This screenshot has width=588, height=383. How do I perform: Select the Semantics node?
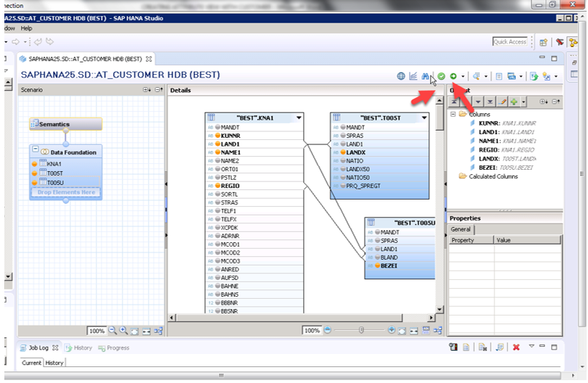tap(66, 124)
